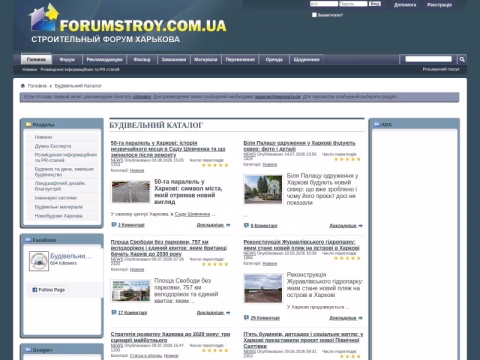480x360 pixels.
Task: Click the arrow after Журавлівський гідропарк 'Докладніше'
Action: point(360,318)
